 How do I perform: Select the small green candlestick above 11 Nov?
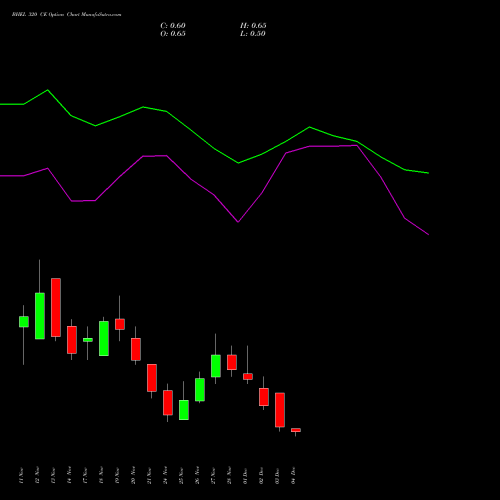[24, 322]
